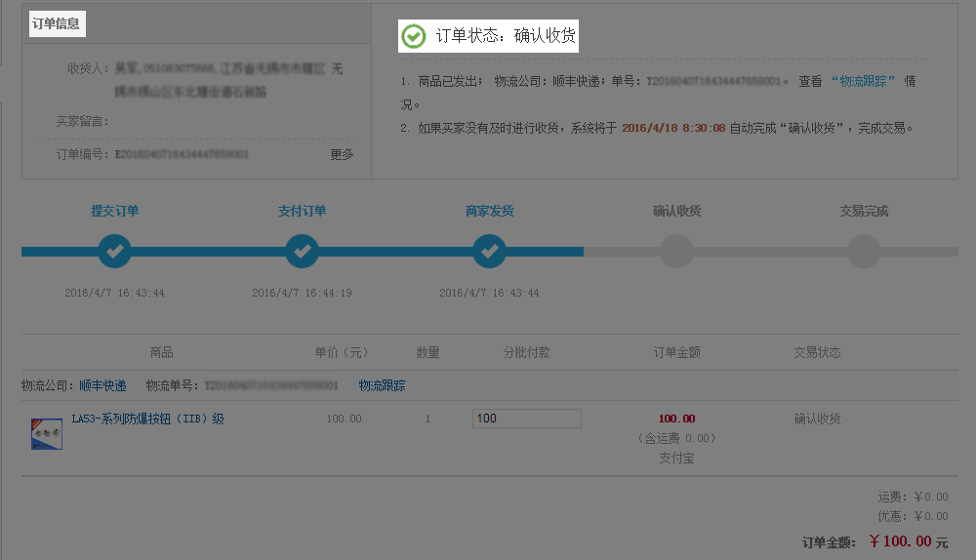Click the 订单状态：确认收货 heading
Image resolution: width=976 pixels, height=560 pixels.
(x=506, y=36)
